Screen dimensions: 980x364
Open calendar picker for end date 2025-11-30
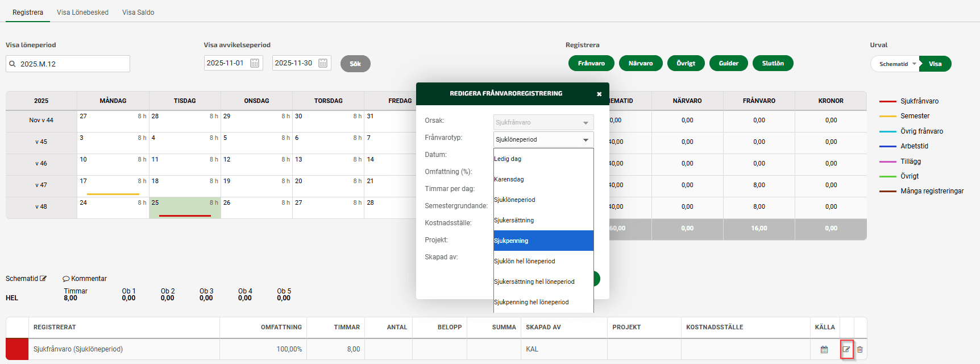click(x=323, y=63)
